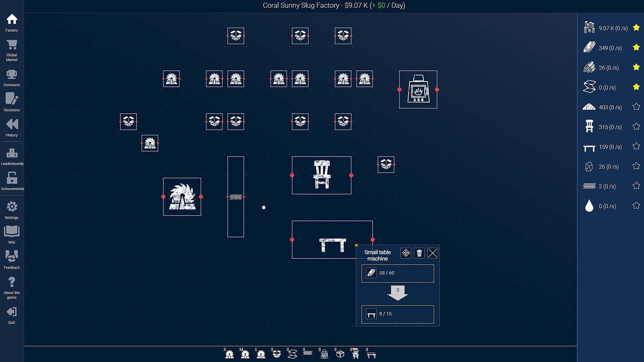Toggle favorite star for tables resource
644x362 pixels.
click(636, 146)
